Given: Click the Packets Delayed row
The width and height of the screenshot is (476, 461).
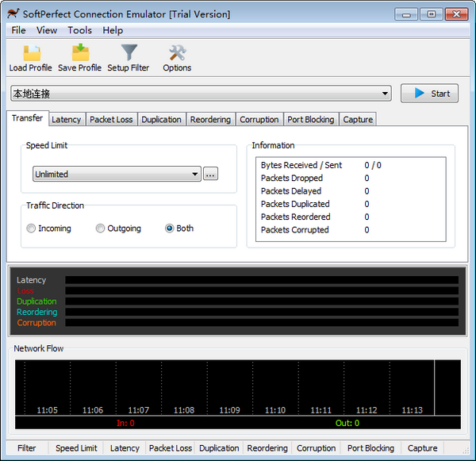Looking at the screenshot, I should [351, 191].
